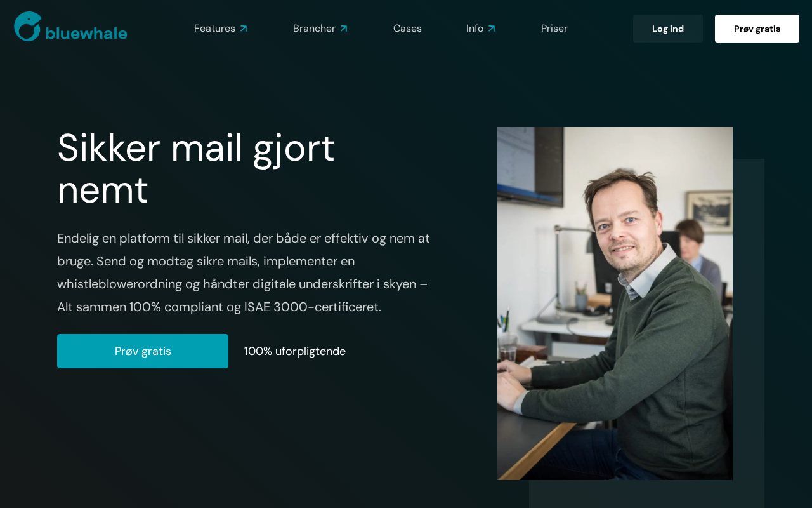Click the photo of the smiling man
The image size is (812, 508).
(615, 304)
